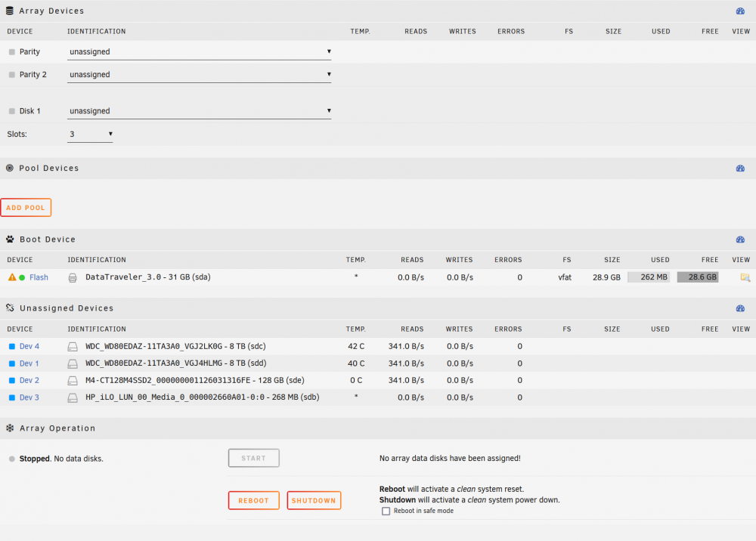Click the Array Devices TEMP. column header
The image size is (756, 541).
[360, 32]
